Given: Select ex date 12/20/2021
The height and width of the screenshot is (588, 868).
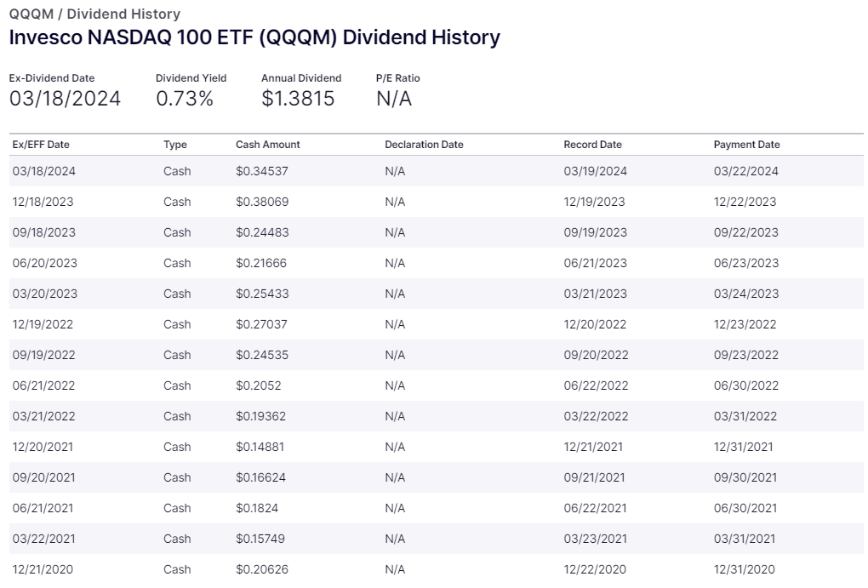Looking at the screenshot, I should (x=43, y=447).
